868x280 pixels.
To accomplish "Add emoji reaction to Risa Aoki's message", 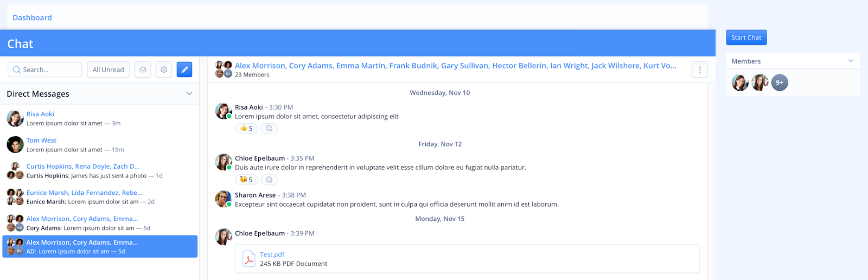I will 269,129.
